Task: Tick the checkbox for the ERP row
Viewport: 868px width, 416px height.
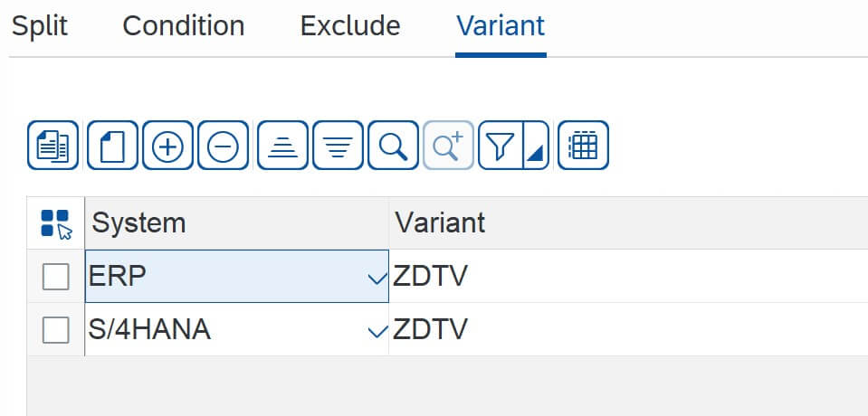Action: coord(56,277)
